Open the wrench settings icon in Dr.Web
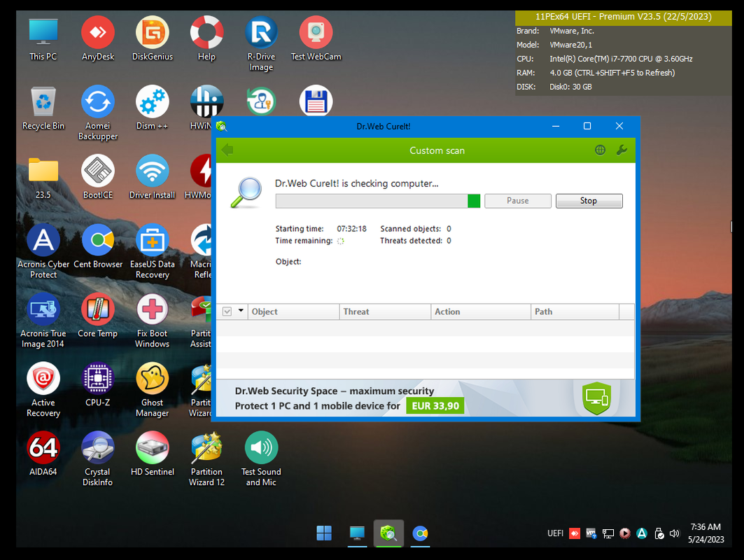Image resolution: width=744 pixels, height=560 pixels. [x=622, y=150]
